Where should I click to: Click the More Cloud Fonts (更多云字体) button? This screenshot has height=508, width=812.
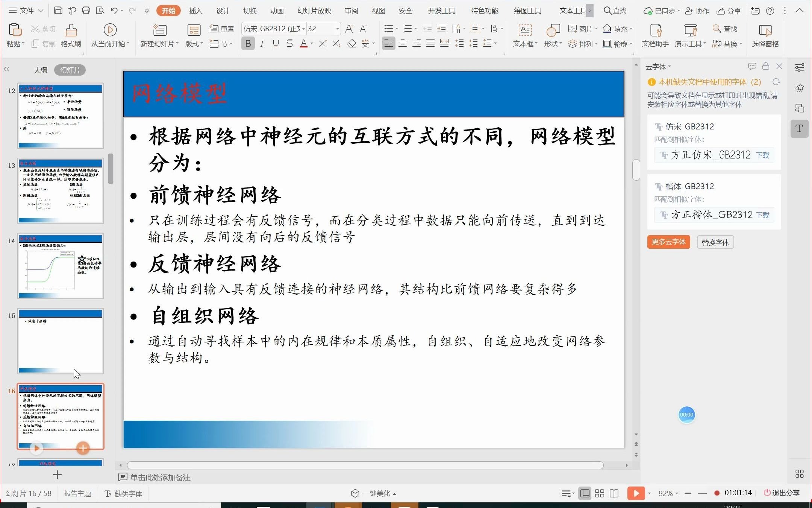668,242
